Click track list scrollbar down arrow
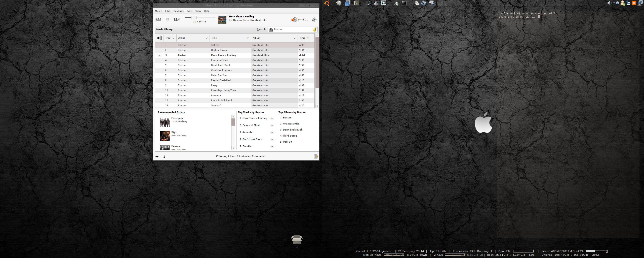644x258 pixels. pos(317,106)
